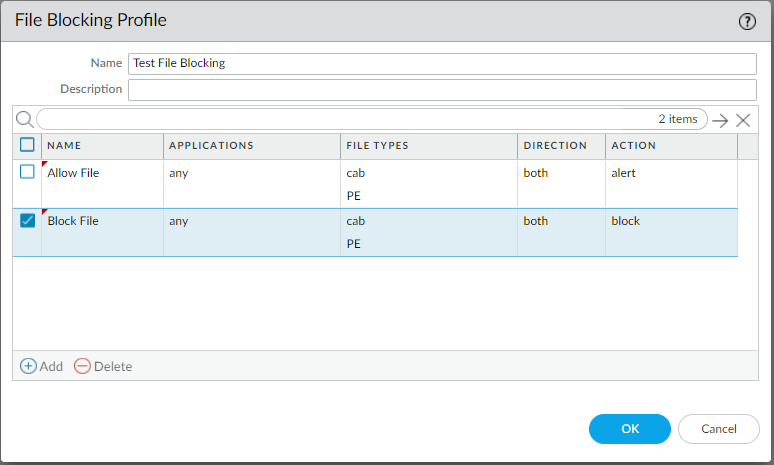Click the Add plus icon
Screen dimensions: 774x465
(x=29, y=366)
